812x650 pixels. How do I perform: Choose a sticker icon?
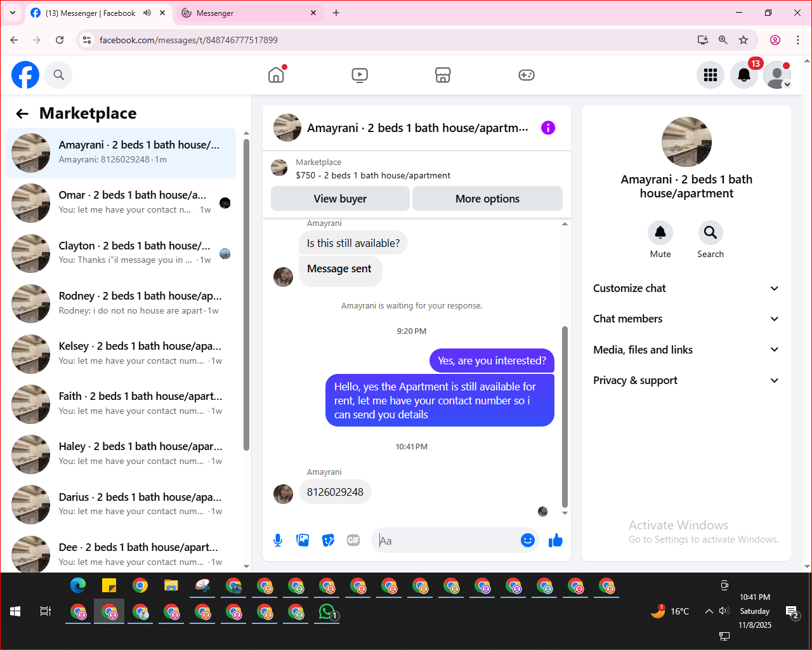(x=328, y=540)
